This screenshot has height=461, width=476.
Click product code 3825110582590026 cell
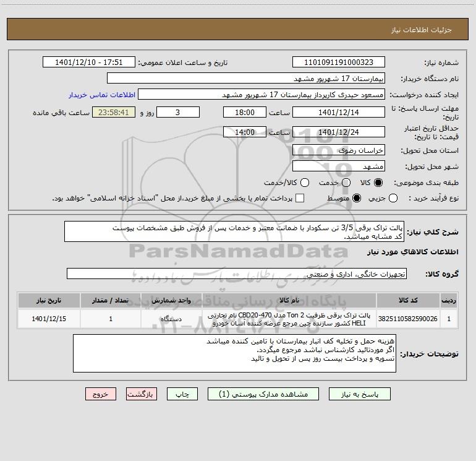click(408, 319)
